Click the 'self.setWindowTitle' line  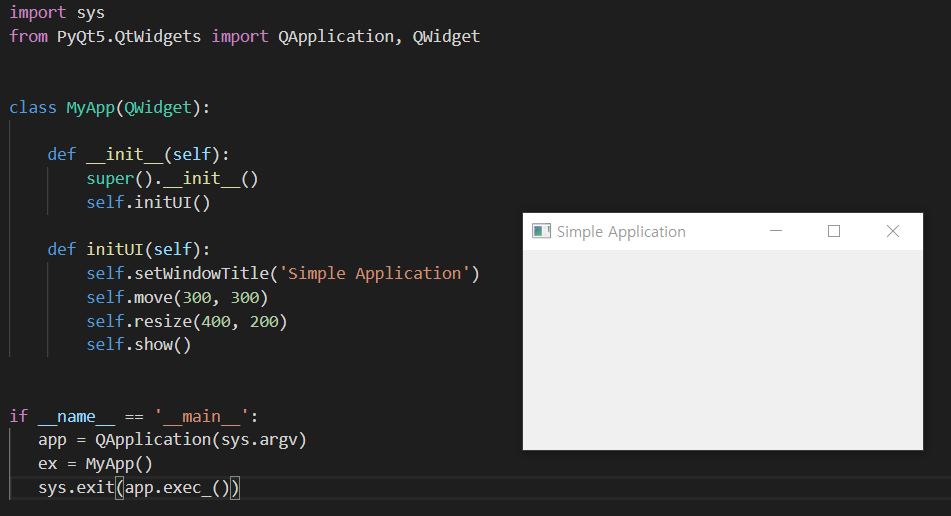coord(283,273)
